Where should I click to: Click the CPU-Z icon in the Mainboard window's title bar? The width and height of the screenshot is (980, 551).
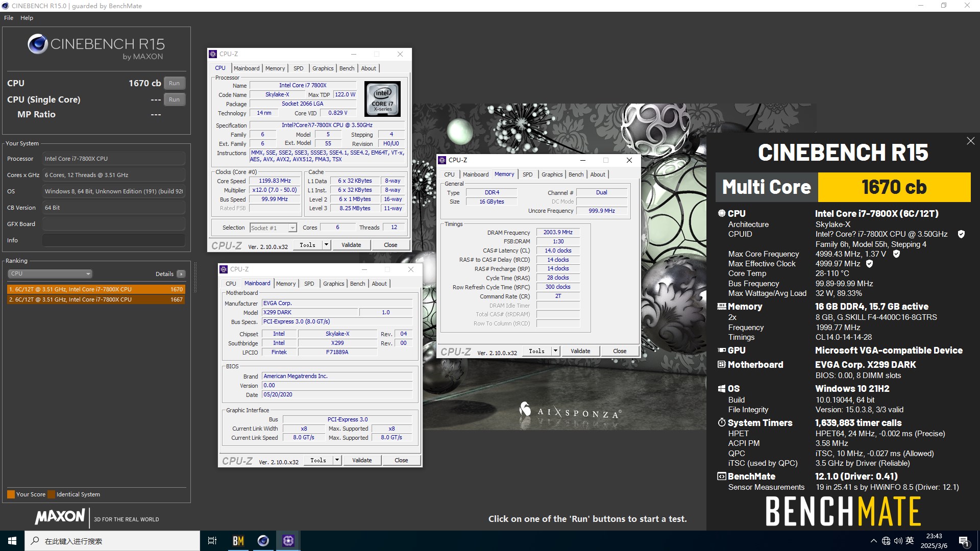click(224, 269)
